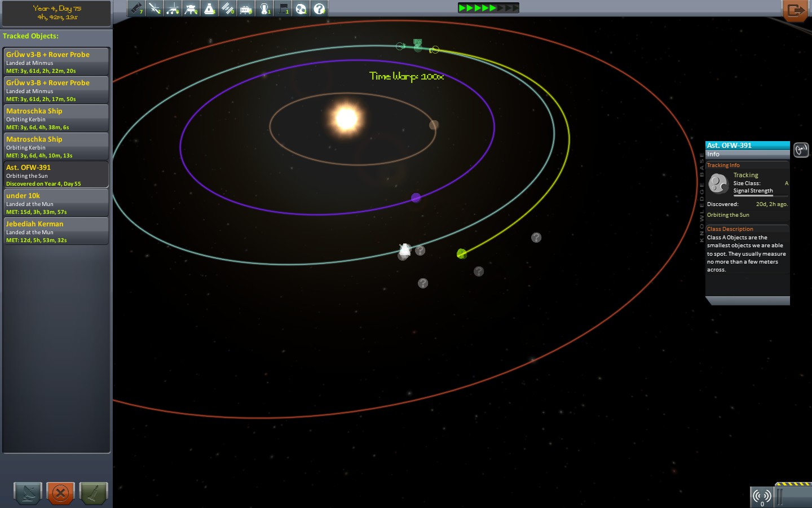Click the asteroid thumbnail in Tracking Info
Image resolution: width=812 pixels, height=508 pixels.
coord(718,183)
